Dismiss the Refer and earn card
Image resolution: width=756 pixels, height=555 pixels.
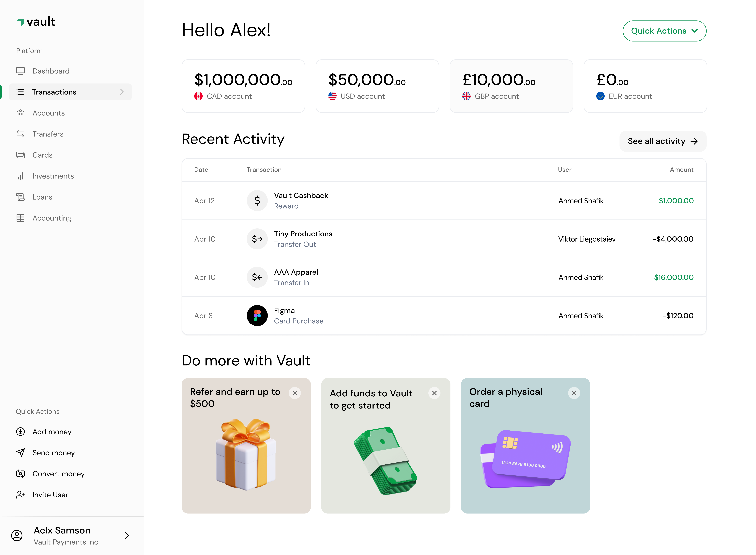(295, 393)
